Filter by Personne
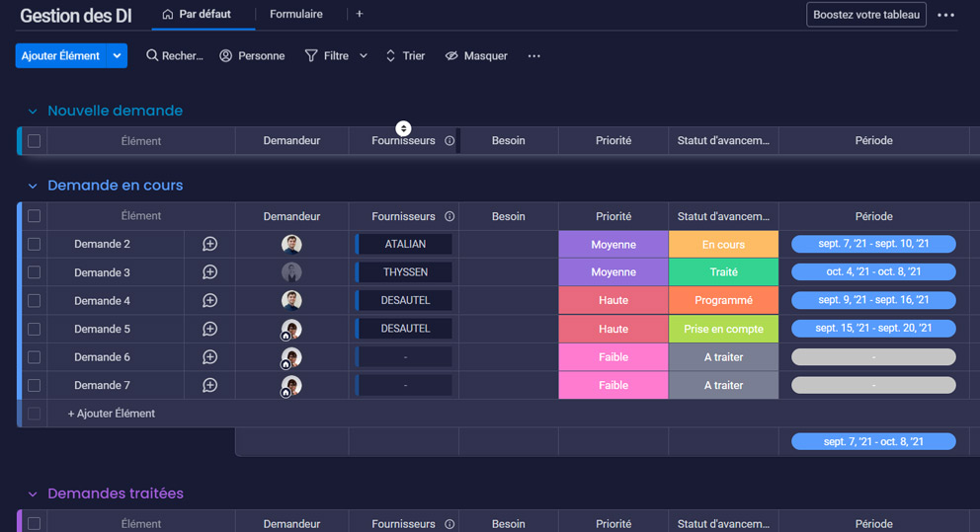The image size is (980, 532). (253, 55)
